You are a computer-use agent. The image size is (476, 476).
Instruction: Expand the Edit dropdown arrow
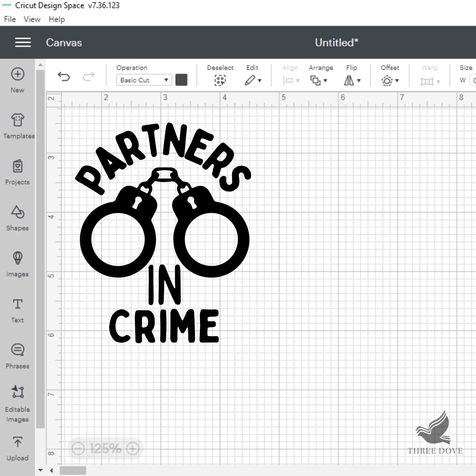coord(260,80)
